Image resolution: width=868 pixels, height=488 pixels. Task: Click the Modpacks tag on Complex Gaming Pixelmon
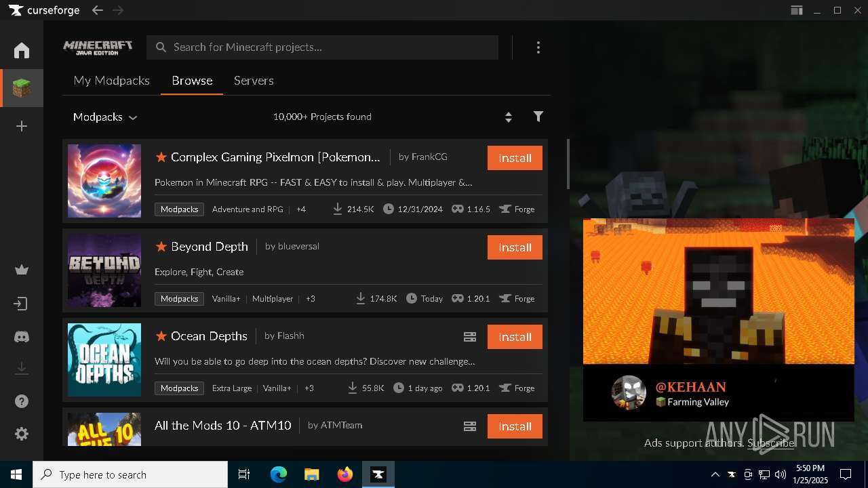179,209
